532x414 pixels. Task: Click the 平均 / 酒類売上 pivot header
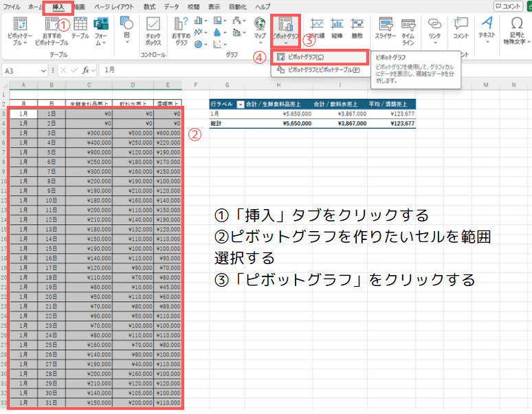pyautogui.click(x=388, y=104)
